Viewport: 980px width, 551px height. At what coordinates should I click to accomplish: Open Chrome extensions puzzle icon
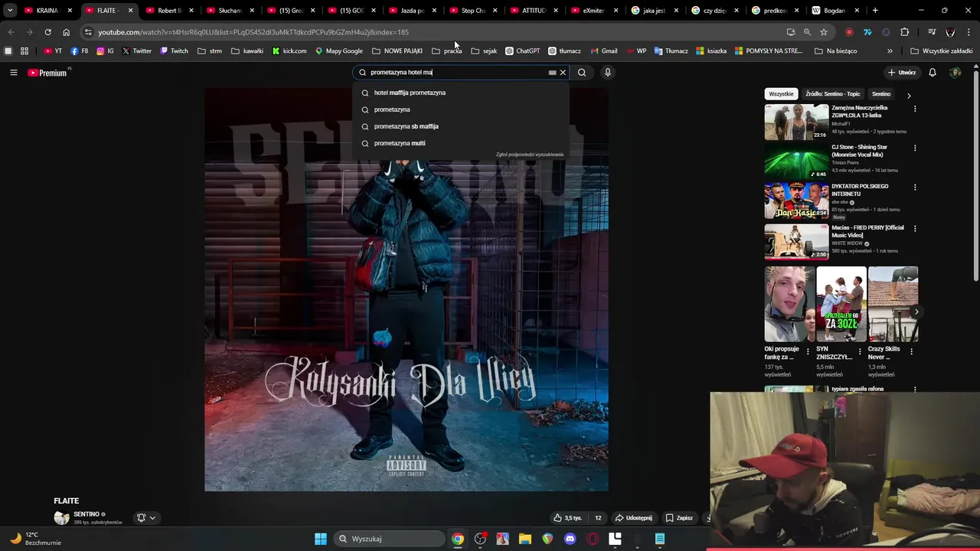pyautogui.click(x=904, y=32)
